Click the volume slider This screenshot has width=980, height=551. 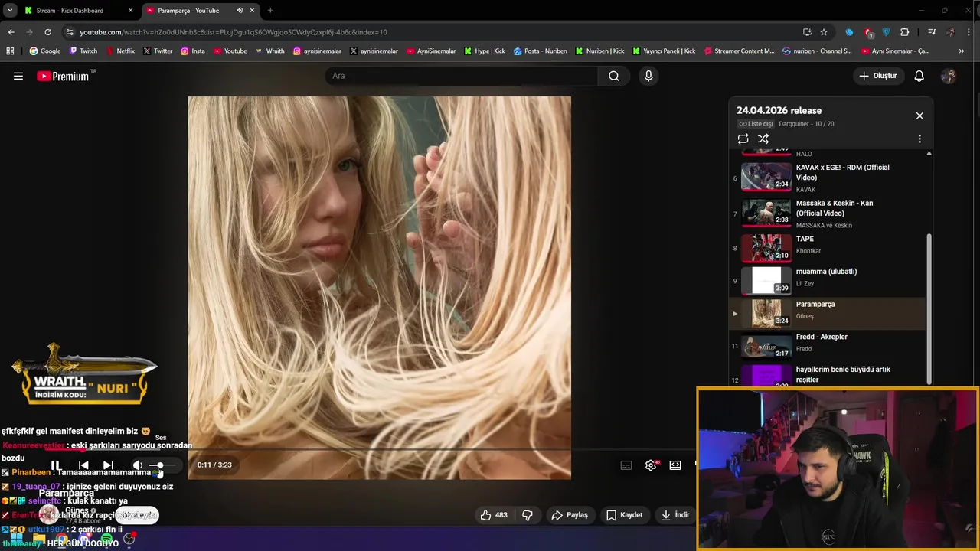click(x=162, y=465)
